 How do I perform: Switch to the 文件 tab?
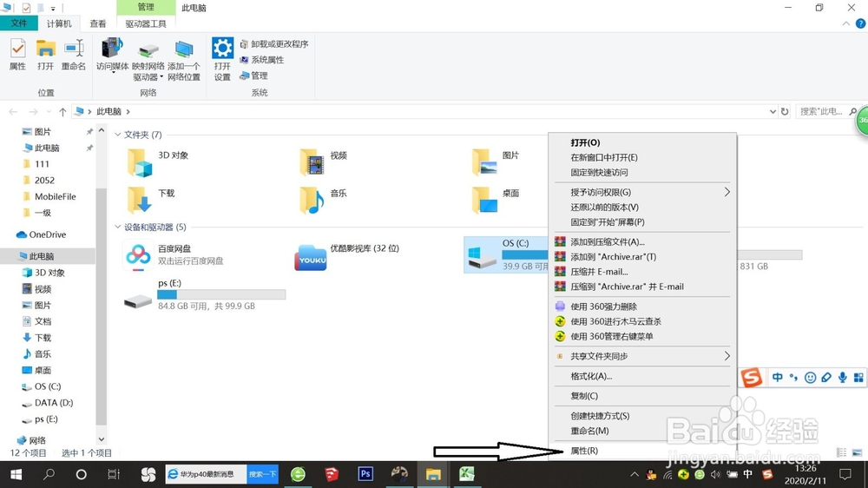point(19,23)
